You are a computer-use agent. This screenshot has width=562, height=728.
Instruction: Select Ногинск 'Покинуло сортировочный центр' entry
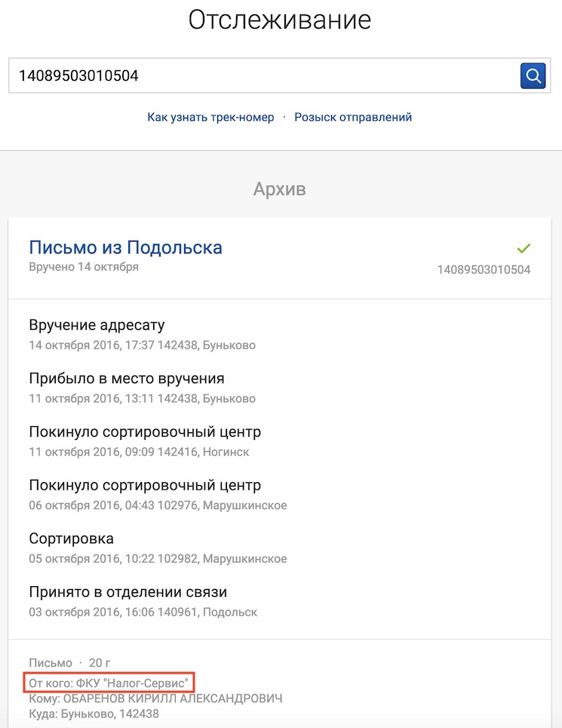(145, 441)
